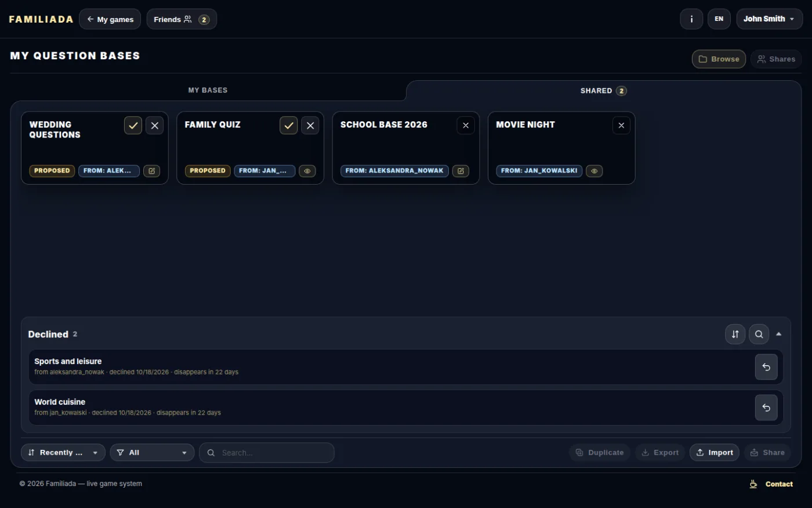
Task: Click the Familiada logo
Action: [41, 19]
